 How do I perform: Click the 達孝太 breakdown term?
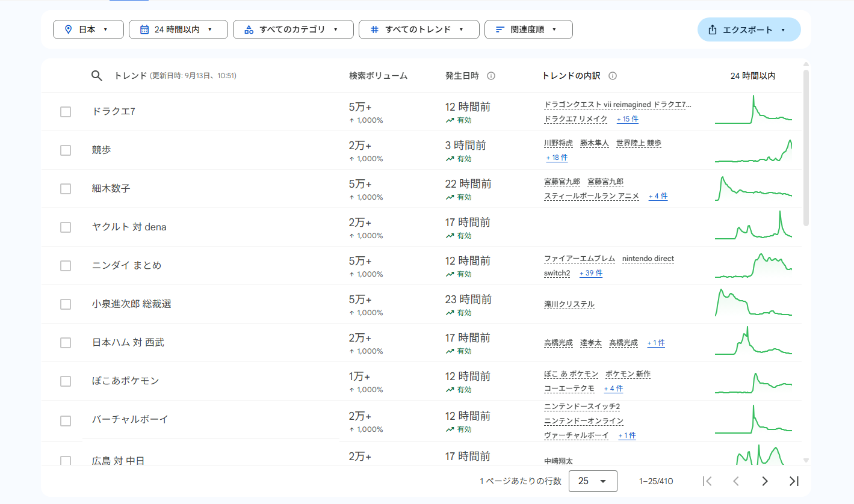pos(591,343)
